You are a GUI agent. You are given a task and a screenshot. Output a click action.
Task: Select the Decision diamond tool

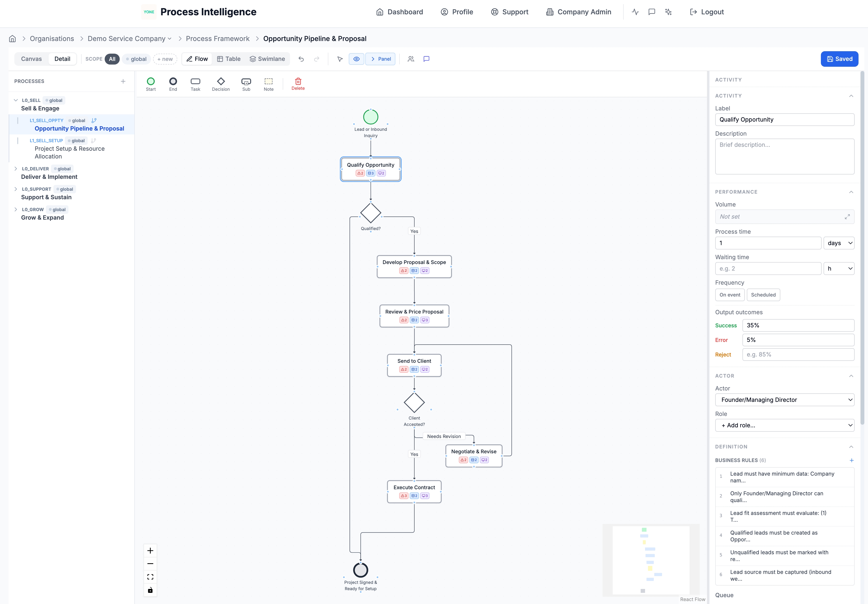[221, 84]
